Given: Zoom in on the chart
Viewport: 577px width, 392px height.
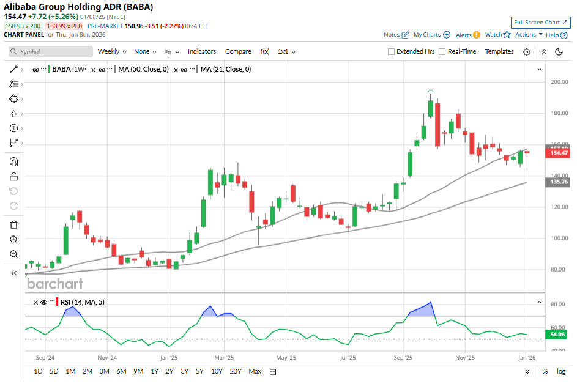Looking at the screenshot, I should (13, 239).
